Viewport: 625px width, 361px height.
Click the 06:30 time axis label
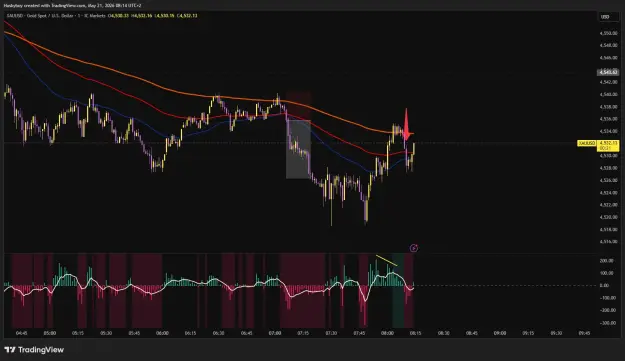click(x=218, y=333)
